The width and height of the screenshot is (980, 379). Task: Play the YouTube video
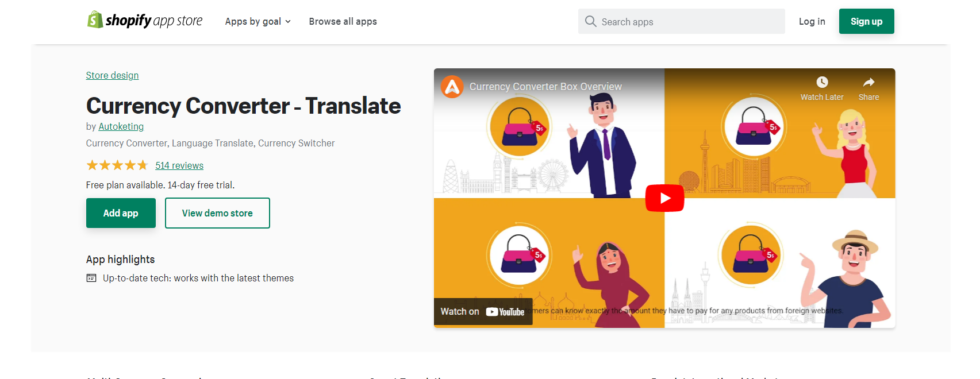(x=664, y=198)
